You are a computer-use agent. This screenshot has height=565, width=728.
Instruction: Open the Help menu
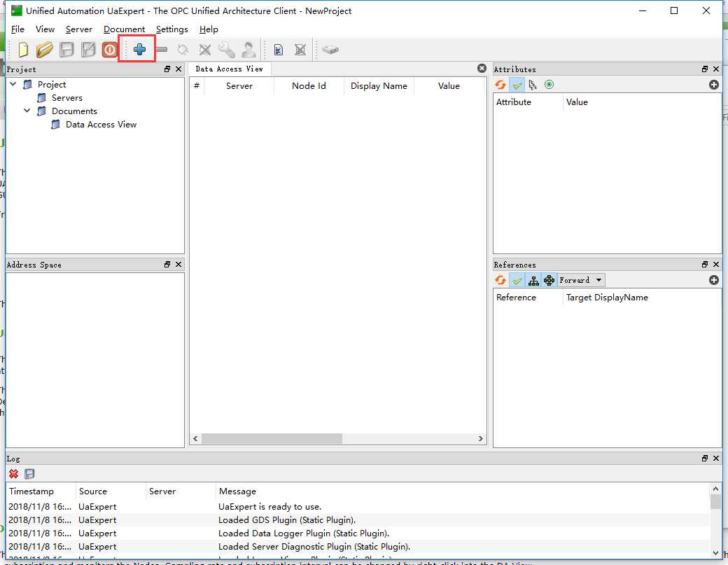coord(209,29)
